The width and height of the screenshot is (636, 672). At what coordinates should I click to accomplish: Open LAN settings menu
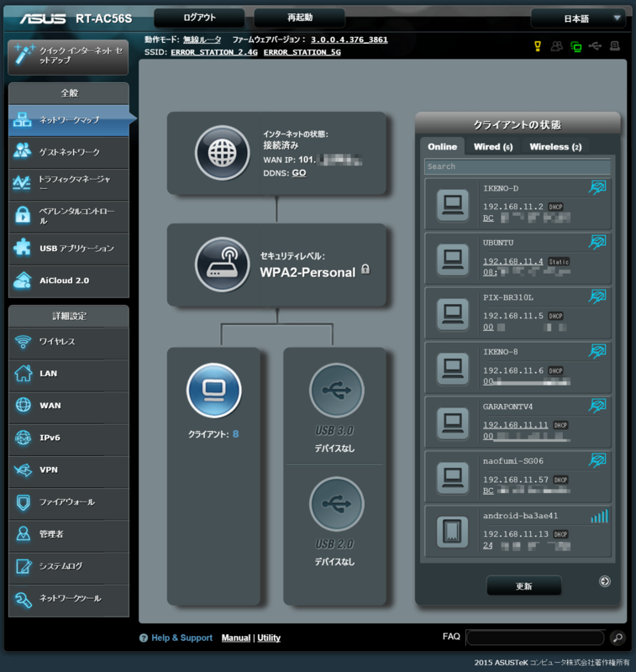69,374
